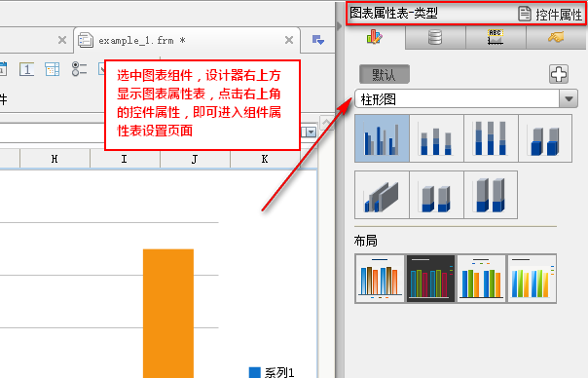
Task: Select column header H
Action: (55, 159)
